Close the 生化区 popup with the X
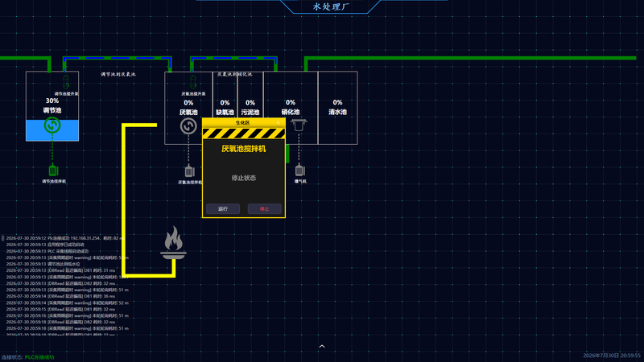The image size is (644, 362). 278,123
